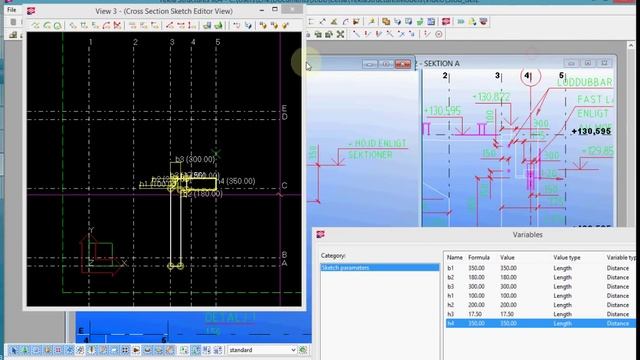Select the highlighted h4 variable row

(540, 323)
